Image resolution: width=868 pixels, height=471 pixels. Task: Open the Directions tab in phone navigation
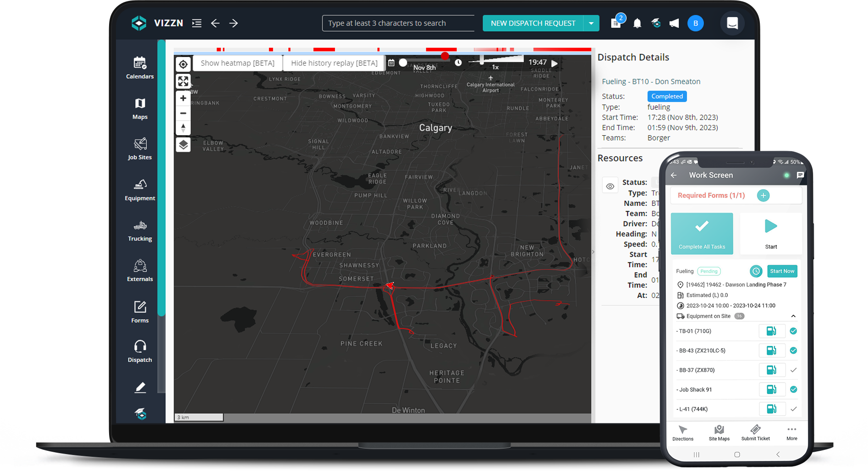pyautogui.click(x=683, y=433)
